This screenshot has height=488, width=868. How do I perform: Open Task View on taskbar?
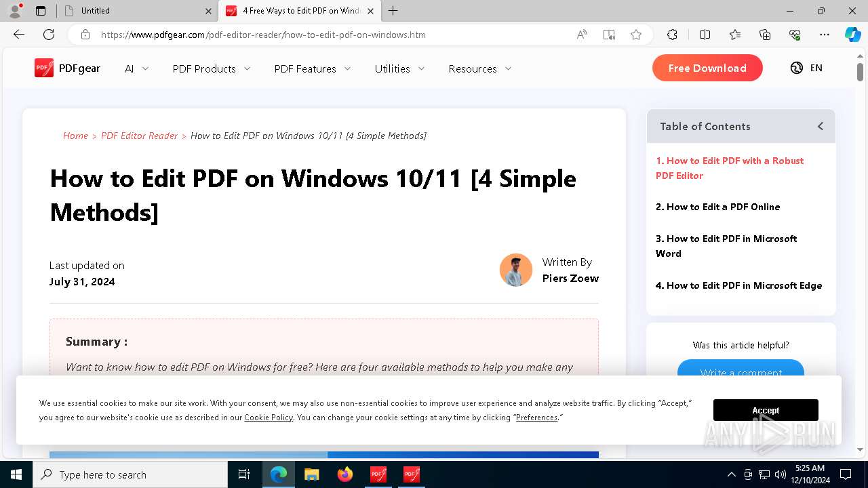click(244, 474)
